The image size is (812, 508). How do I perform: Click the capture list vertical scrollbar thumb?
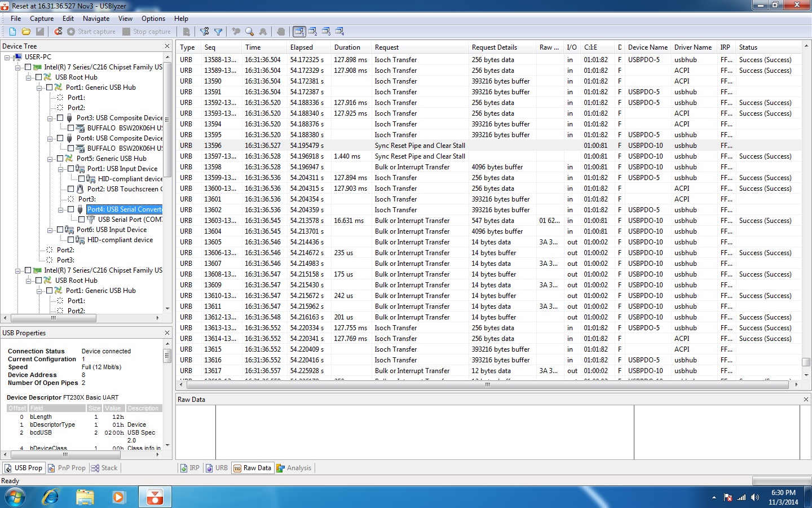point(806,362)
